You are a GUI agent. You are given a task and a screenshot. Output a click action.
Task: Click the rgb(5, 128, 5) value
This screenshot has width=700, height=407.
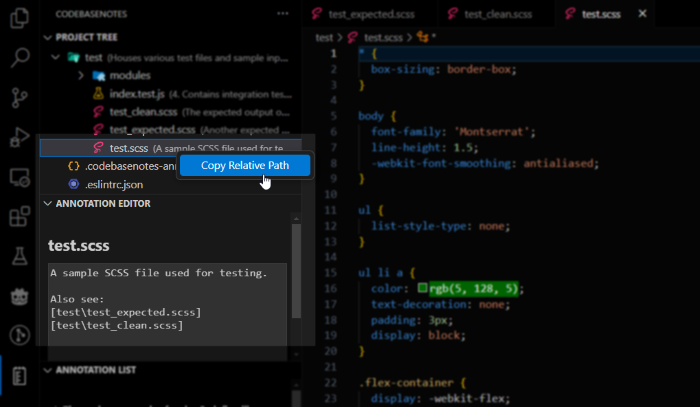tap(474, 289)
